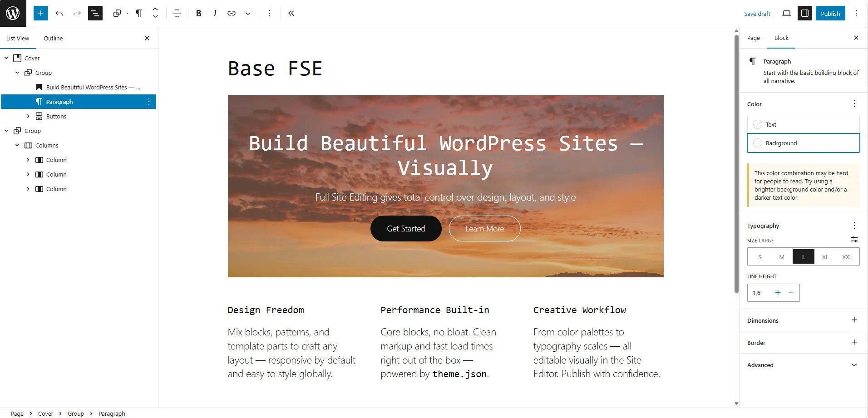Expand the Buttons block in List View
Screen dimensions: 868x418
point(28,116)
